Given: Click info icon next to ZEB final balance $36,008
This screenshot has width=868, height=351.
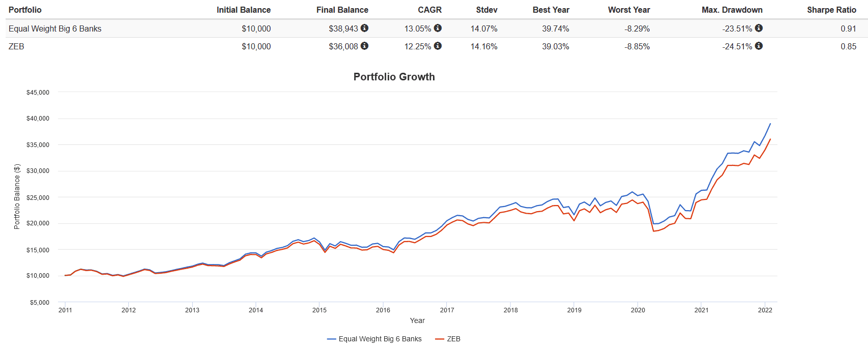Looking at the screenshot, I should [x=364, y=46].
